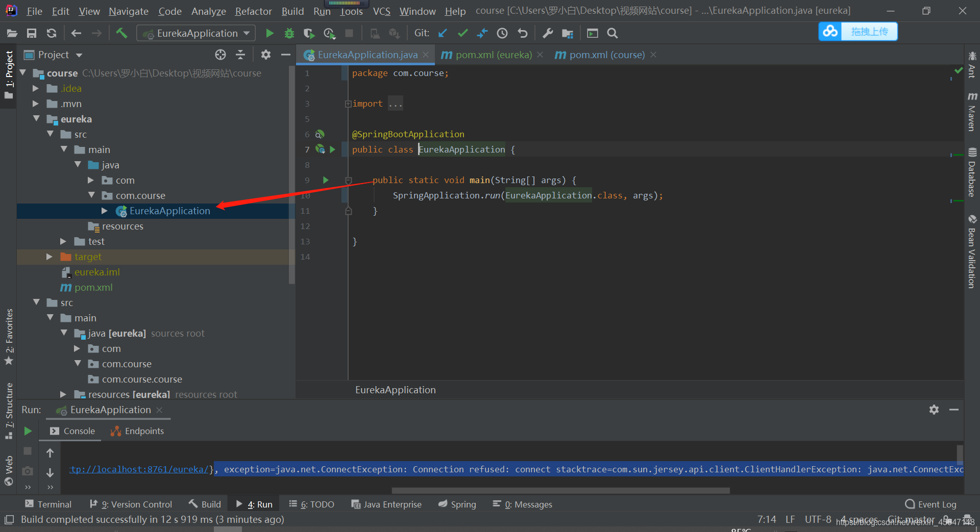980x532 pixels.
Task: Open the File menu
Action: coord(34,11)
